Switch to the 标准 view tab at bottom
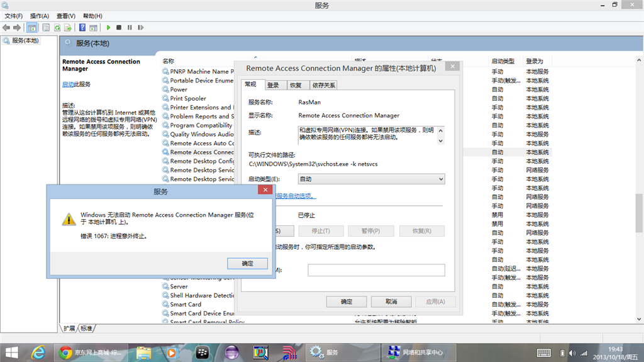 [86, 328]
